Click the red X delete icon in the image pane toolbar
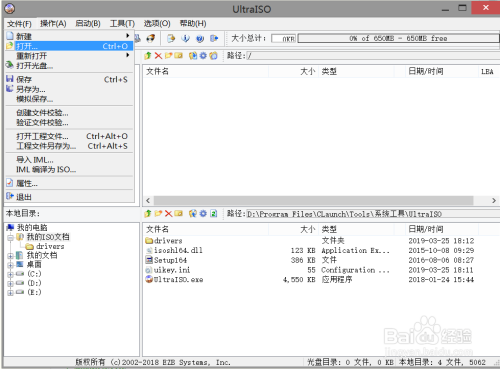Image resolution: width=500 pixels, height=369 pixels. 158,55
